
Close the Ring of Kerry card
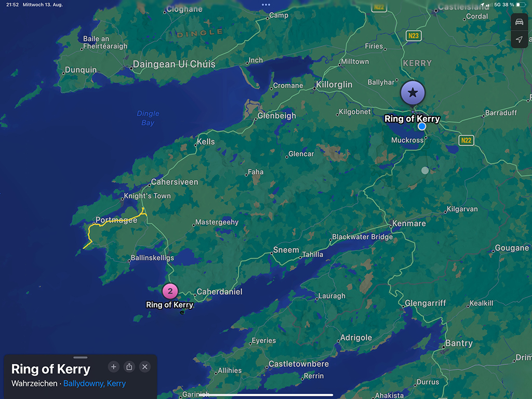point(145,367)
